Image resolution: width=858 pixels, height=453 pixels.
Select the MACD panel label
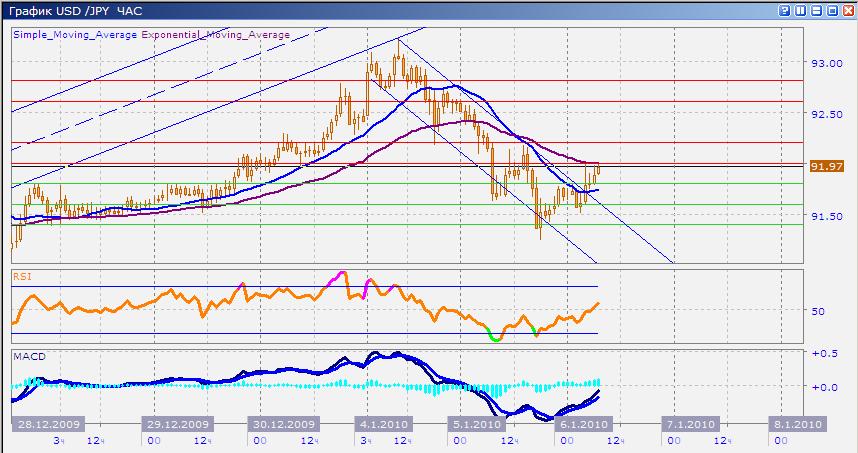29,356
